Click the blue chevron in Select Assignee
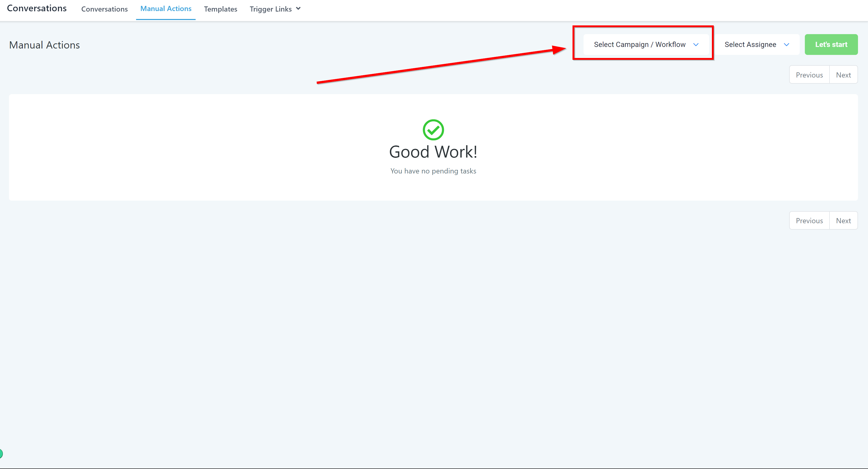Image resolution: width=868 pixels, height=469 pixels. click(x=786, y=45)
